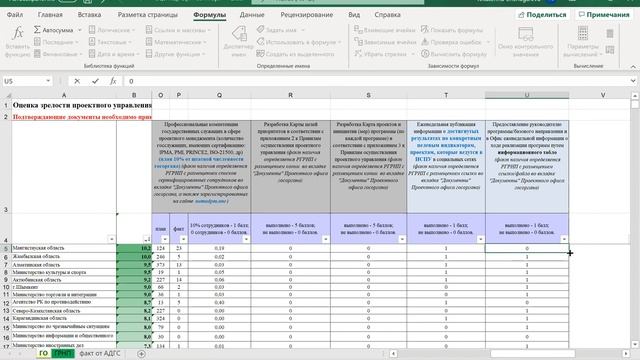Switch to the Вставка tab
640x360 pixels.
pyautogui.click(x=89, y=15)
